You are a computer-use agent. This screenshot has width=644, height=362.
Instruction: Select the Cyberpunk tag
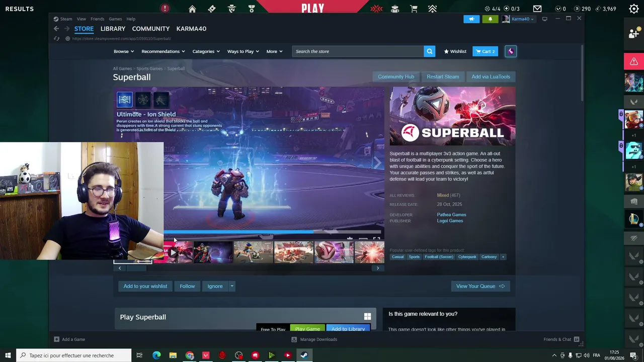click(467, 257)
